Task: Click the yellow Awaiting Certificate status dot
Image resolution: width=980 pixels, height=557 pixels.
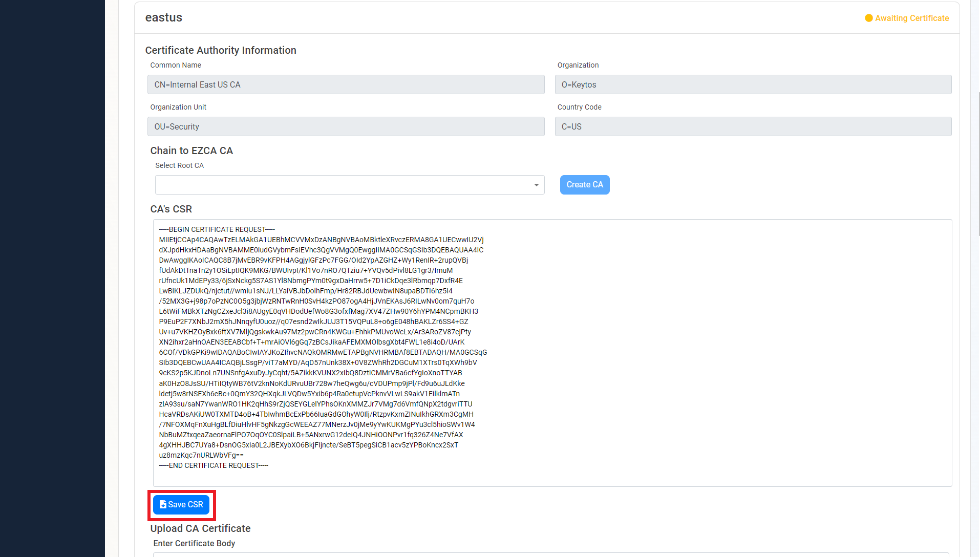Action: click(x=869, y=18)
